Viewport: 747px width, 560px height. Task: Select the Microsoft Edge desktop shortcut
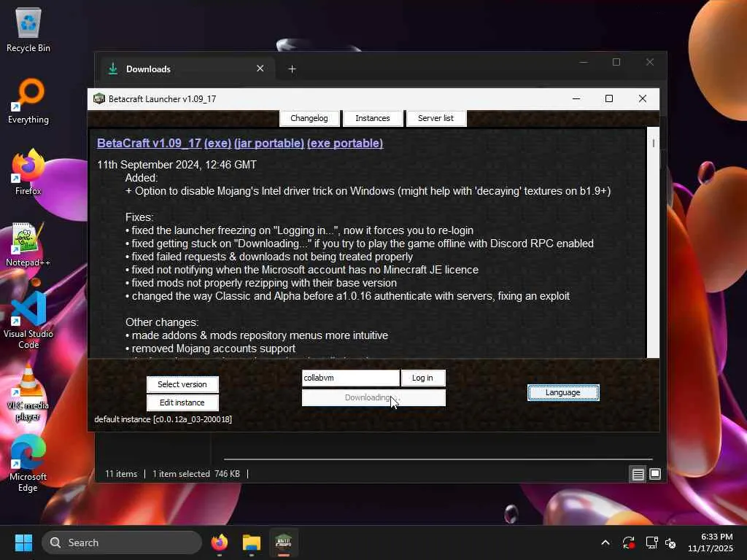(x=28, y=464)
